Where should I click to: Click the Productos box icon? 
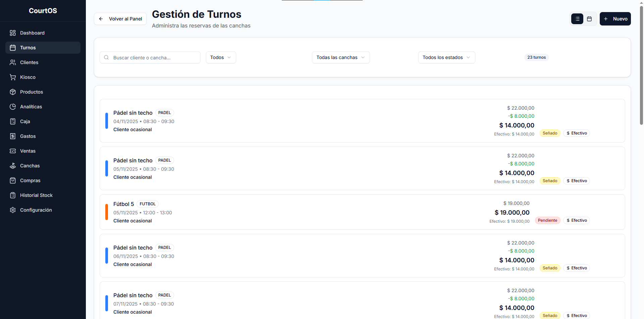pyautogui.click(x=13, y=92)
